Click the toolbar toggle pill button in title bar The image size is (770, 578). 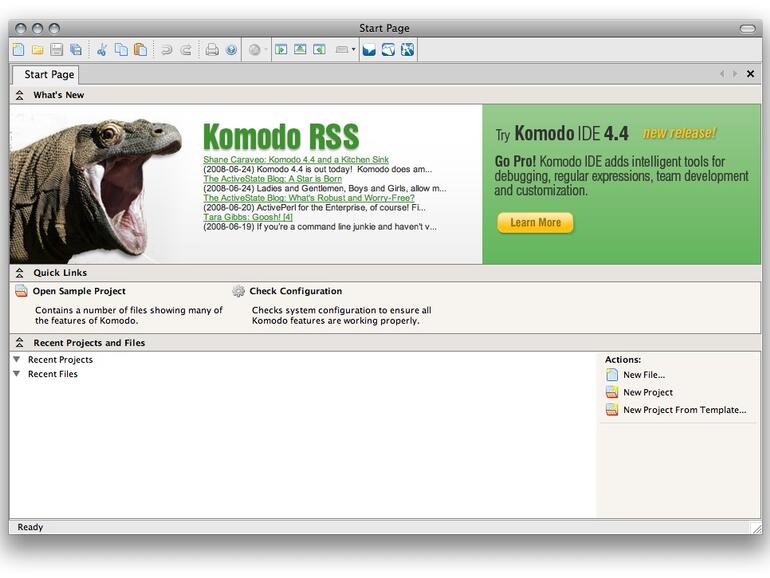click(747, 28)
